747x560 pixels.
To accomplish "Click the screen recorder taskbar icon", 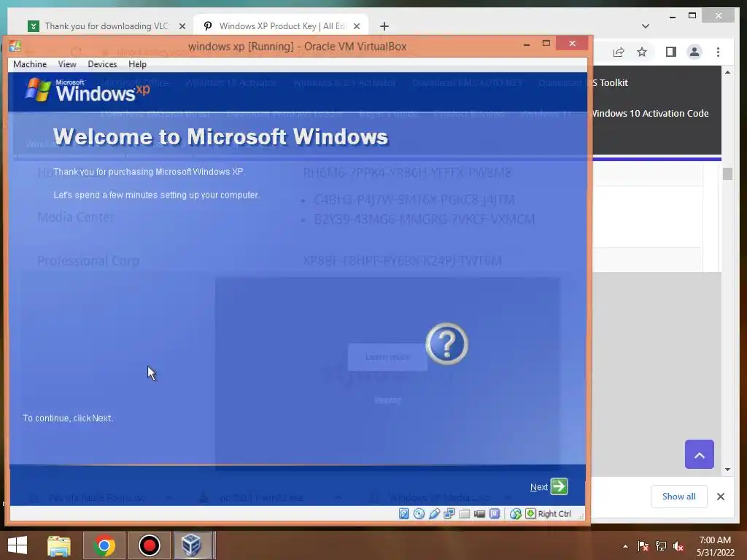I will [x=150, y=545].
